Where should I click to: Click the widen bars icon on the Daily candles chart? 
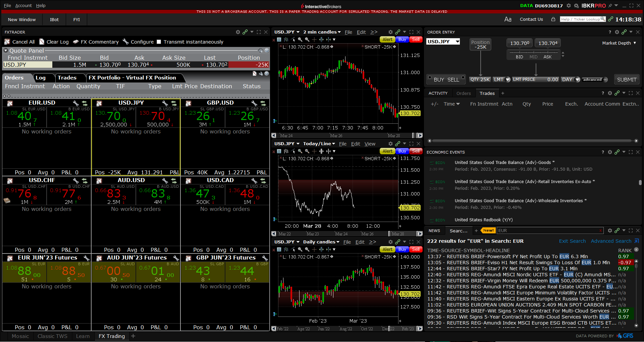click(x=321, y=249)
